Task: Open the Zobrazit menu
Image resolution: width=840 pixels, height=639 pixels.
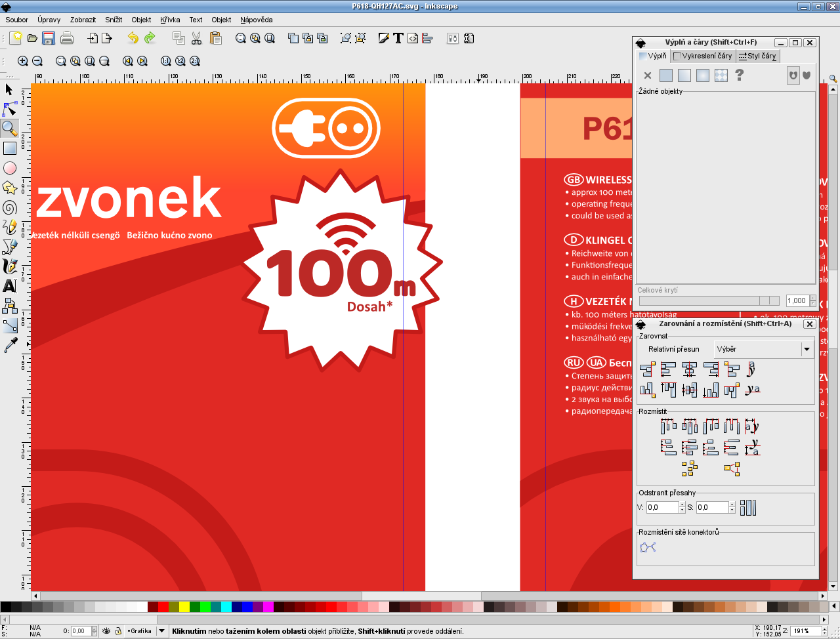Action: tap(83, 20)
